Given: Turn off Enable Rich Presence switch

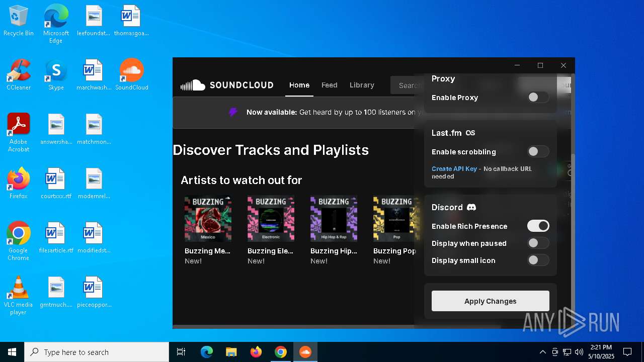Looking at the screenshot, I should click(x=538, y=226).
